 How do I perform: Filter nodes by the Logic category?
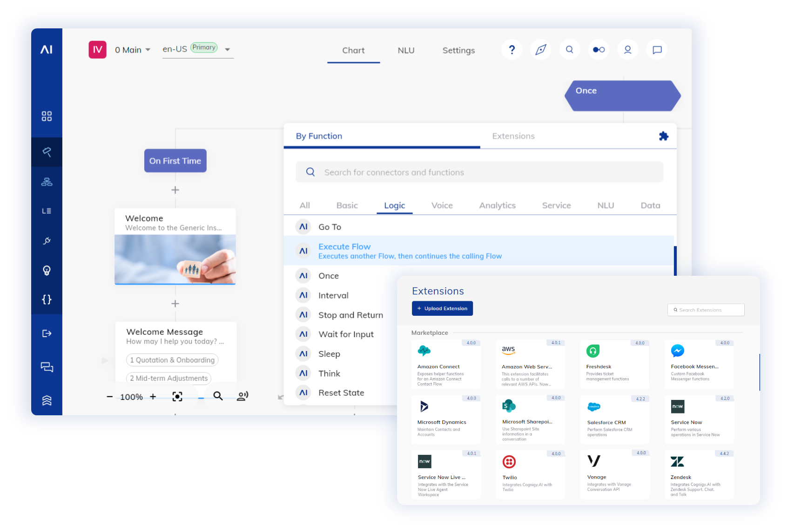(395, 205)
